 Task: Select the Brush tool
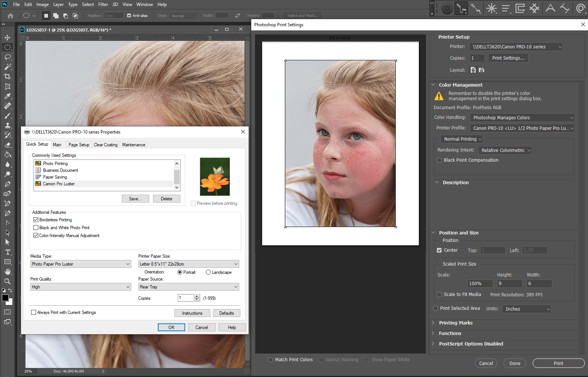tap(7, 116)
